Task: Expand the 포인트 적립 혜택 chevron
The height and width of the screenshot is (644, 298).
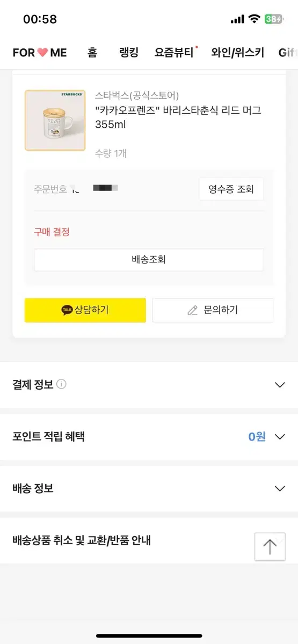Action: point(280,437)
